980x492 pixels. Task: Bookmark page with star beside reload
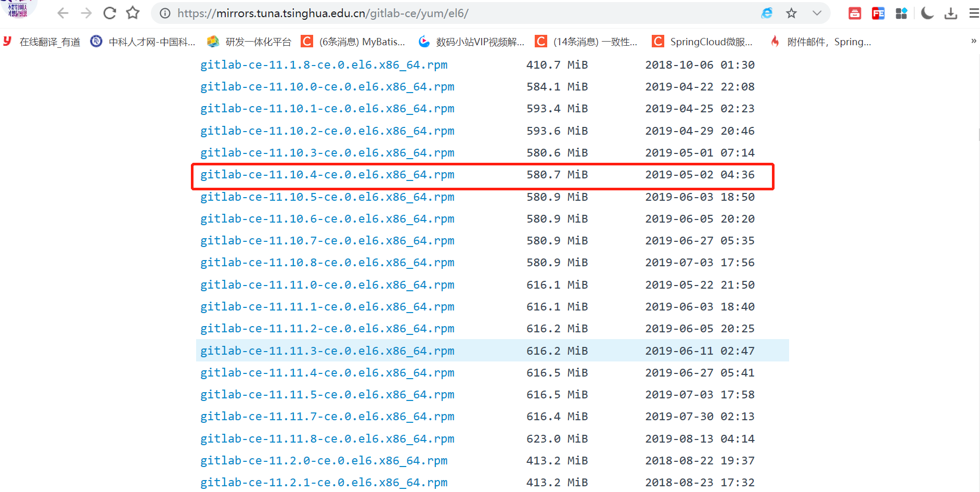coord(133,12)
